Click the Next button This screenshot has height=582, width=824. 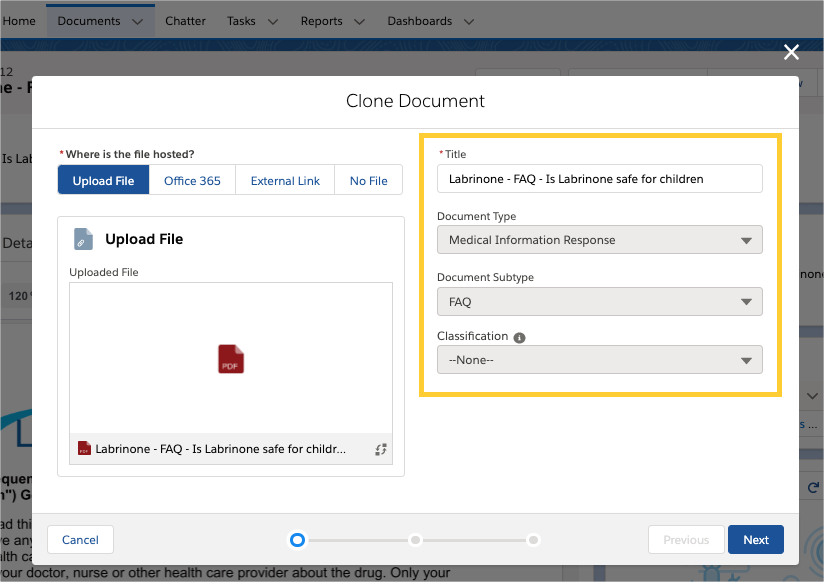tap(755, 540)
